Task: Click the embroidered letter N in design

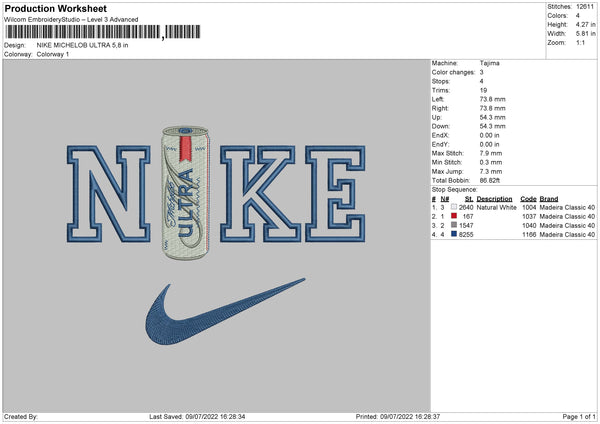Action: tap(109, 194)
